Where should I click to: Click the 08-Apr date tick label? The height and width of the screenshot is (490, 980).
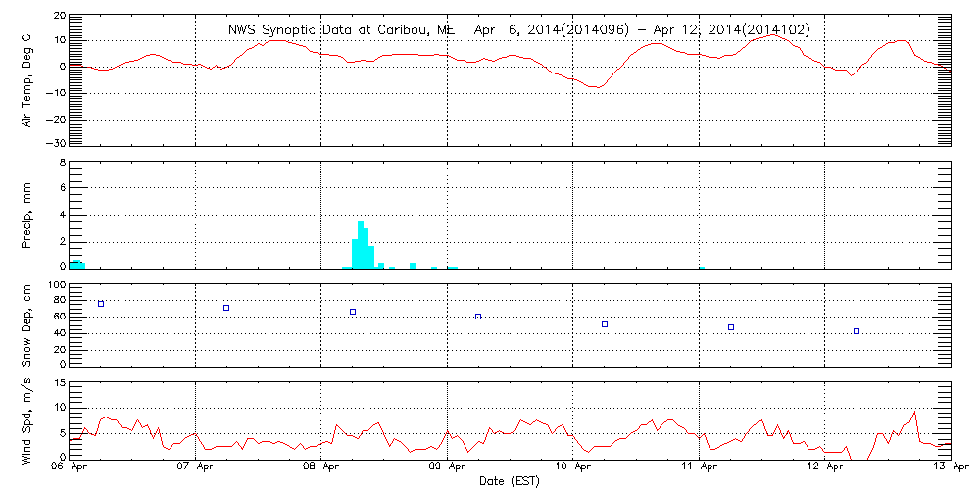(321, 468)
